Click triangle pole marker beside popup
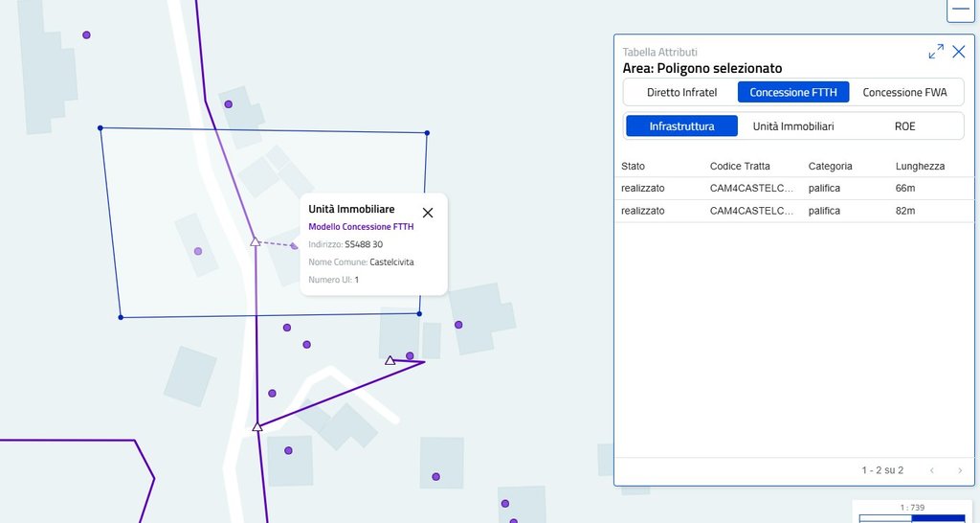This screenshot has height=523, width=980. [x=256, y=241]
